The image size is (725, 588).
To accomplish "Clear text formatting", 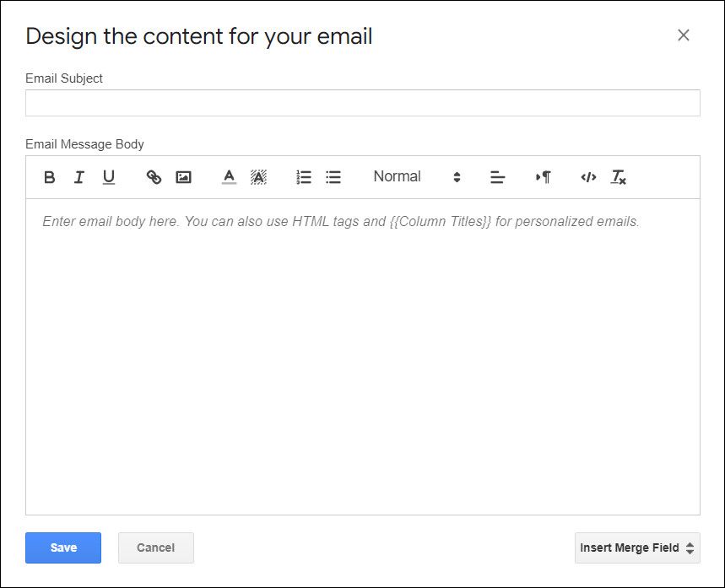I will [618, 177].
